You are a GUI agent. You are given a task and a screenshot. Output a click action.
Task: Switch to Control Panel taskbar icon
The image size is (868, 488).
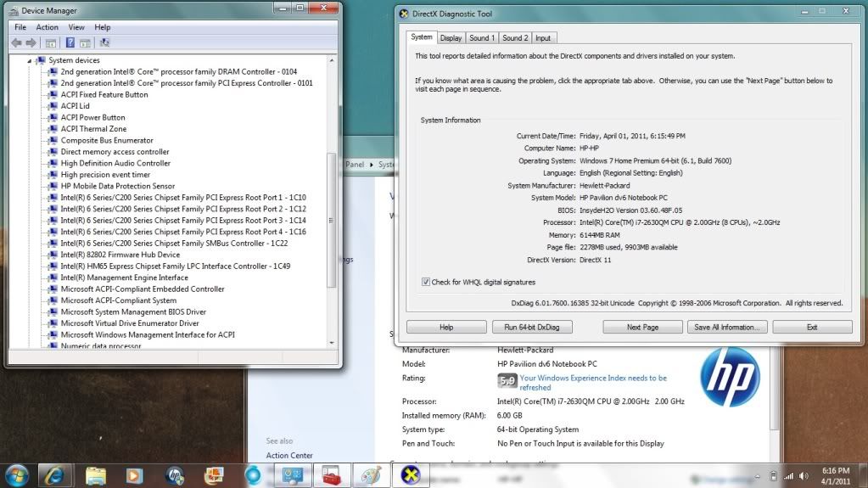coord(292,476)
